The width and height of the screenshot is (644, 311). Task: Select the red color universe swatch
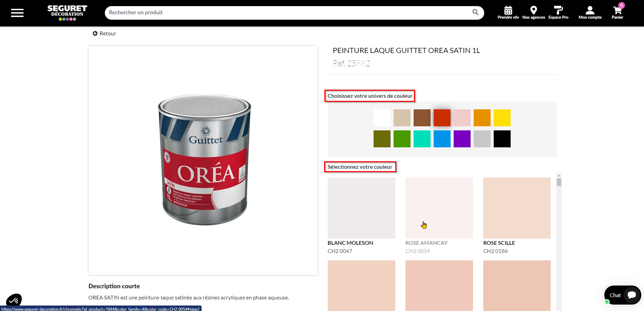[x=442, y=118]
